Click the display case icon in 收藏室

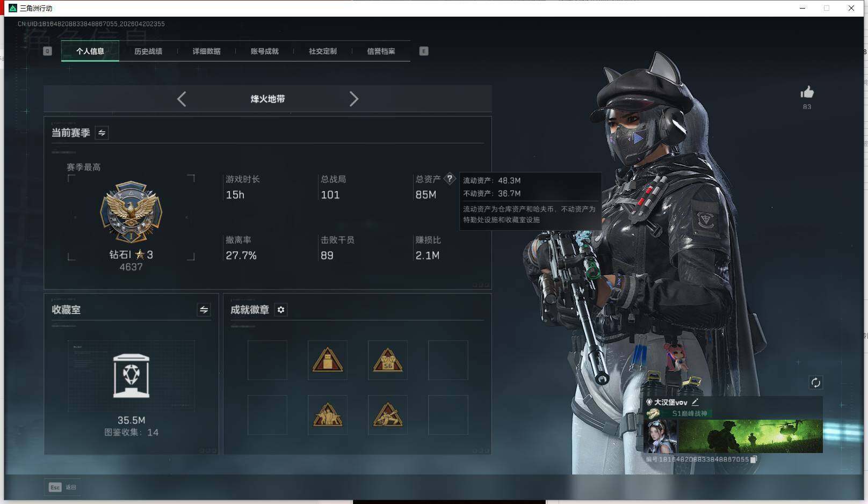tap(132, 376)
